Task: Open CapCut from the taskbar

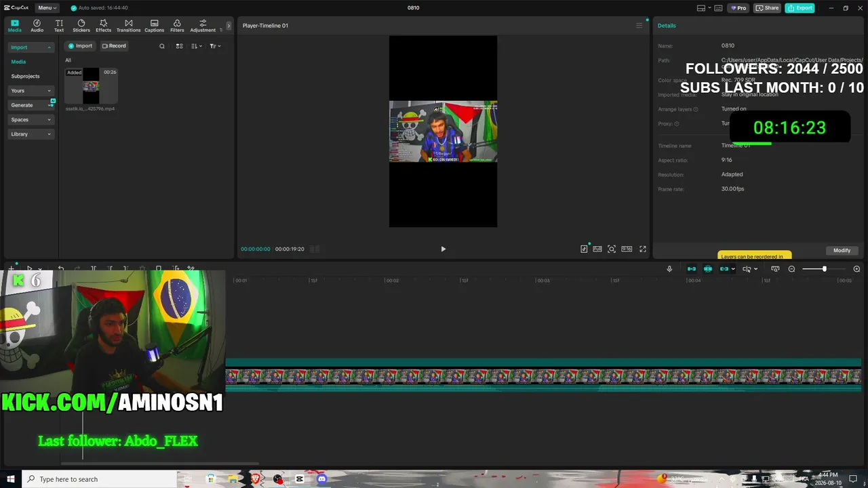Action: (300, 479)
